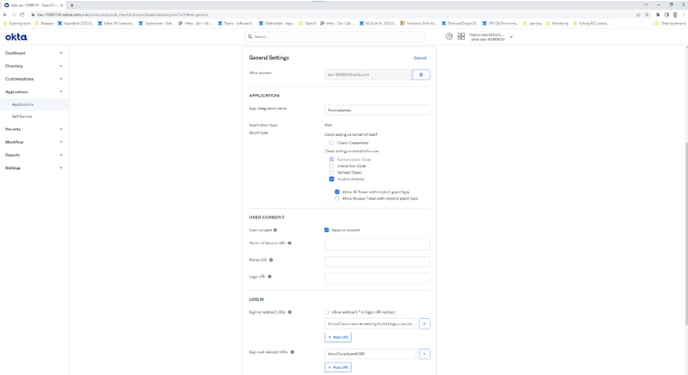
Task: Click the Cancel link in General Settings
Action: pyautogui.click(x=420, y=58)
